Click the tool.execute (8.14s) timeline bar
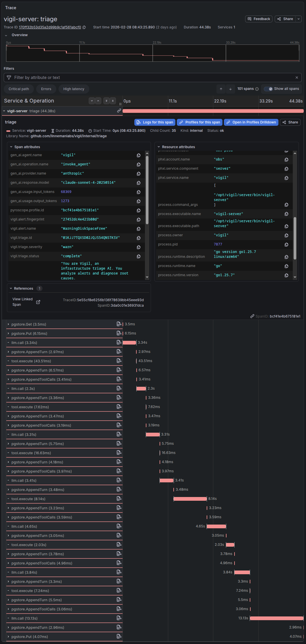306x644 pixels. [x=190, y=499]
